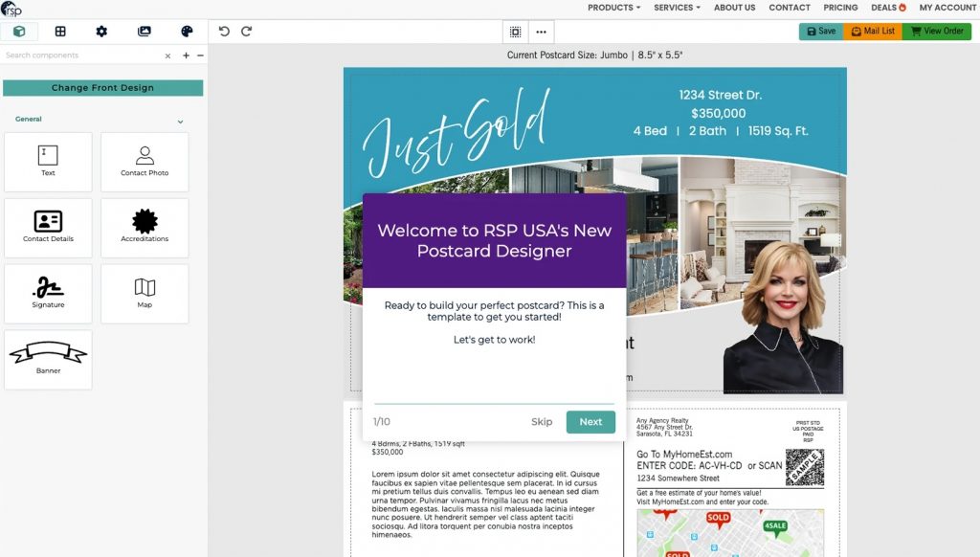Click the Undo arrow in toolbar
Viewport: 980px width, 557px height.
click(225, 31)
